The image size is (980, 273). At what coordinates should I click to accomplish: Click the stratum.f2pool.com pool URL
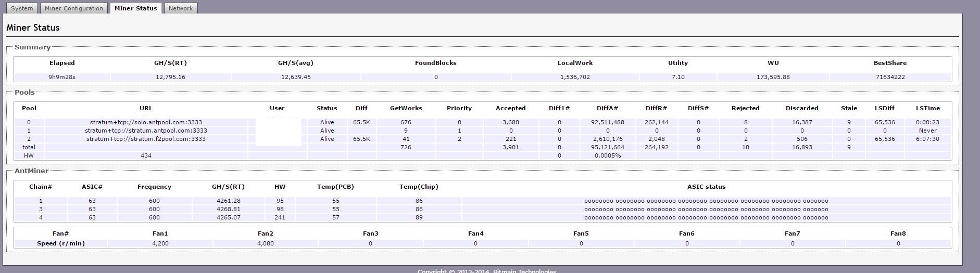146,139
